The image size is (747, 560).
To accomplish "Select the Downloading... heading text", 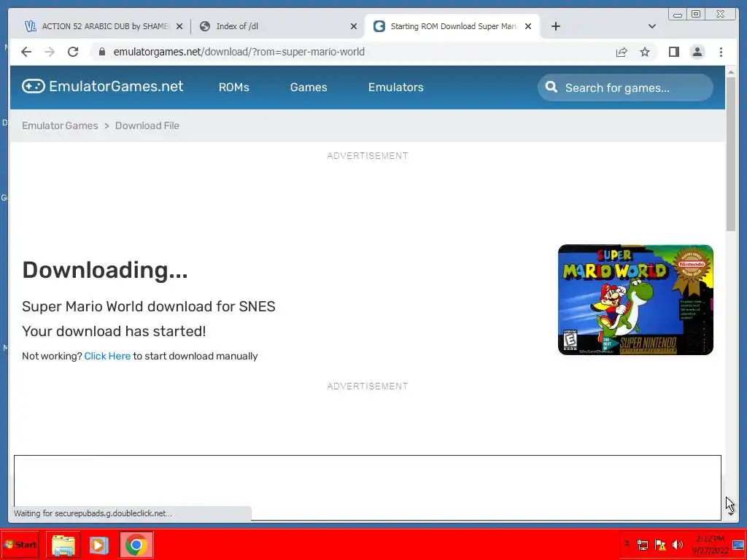I will tap(105, 270).
